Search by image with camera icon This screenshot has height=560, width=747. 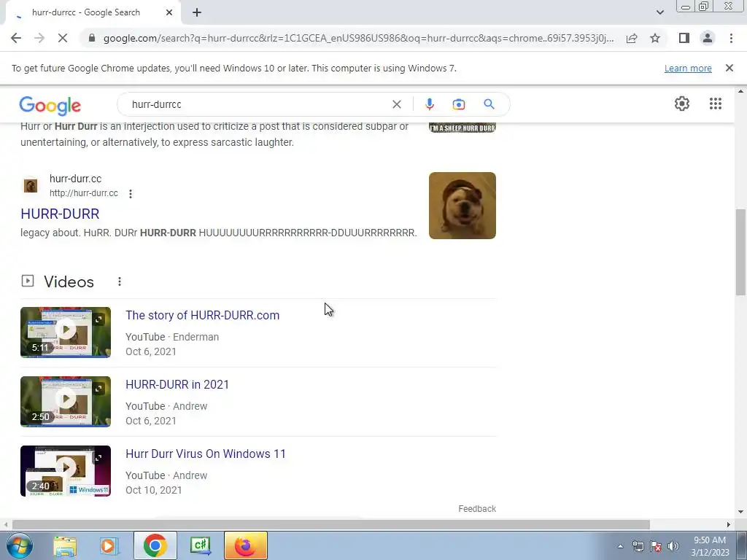458,104
